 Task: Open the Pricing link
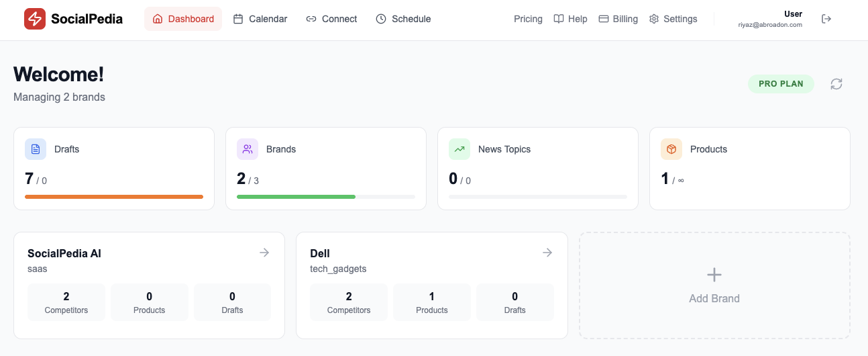tap(528, 19)
